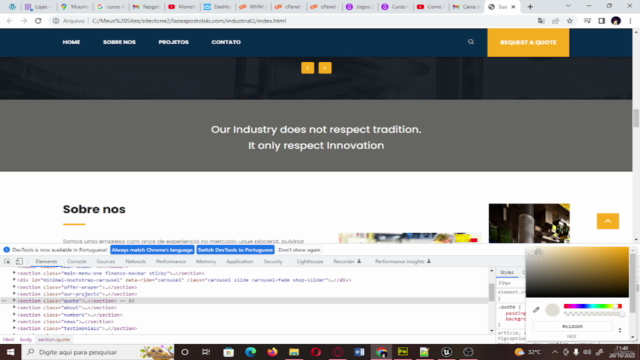640x360 pixels.
Task: Click the HEX color value field
Action: click(x=572, y=326)
